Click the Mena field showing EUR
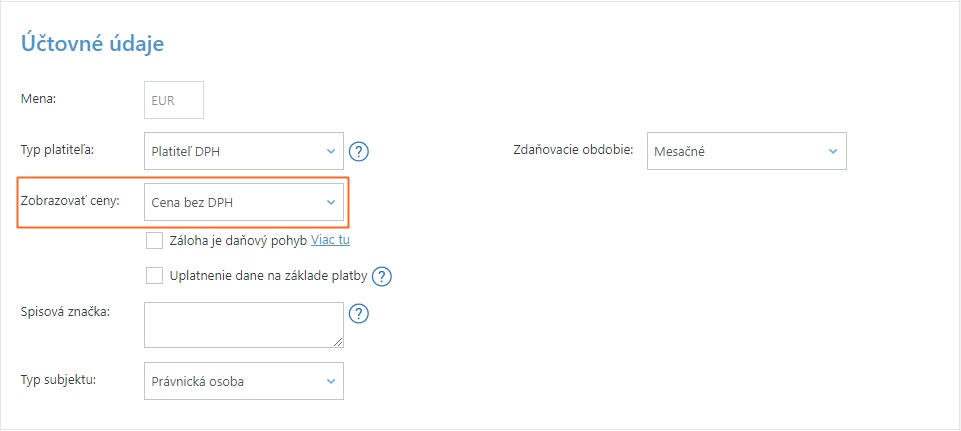 click(x=174, y=100)
